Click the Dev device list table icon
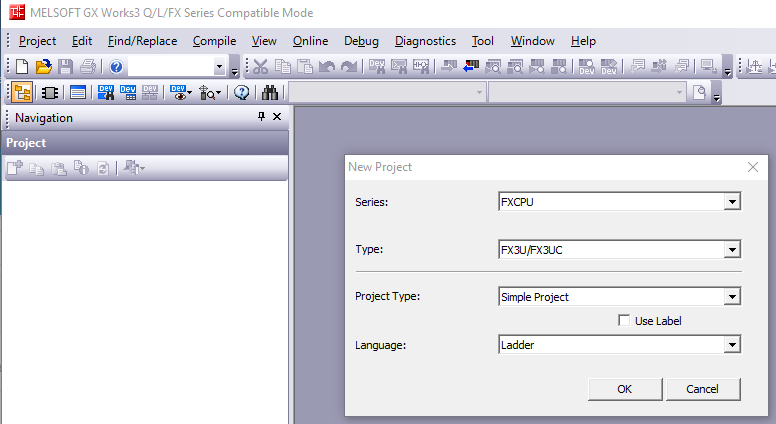This screenshot has width=776, height=424. tap(128, 93)
